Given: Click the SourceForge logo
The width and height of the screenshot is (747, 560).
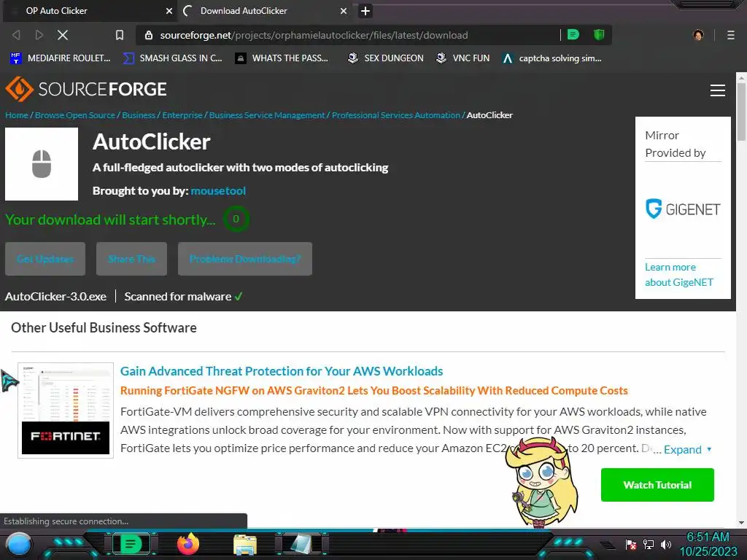Looking at the screenshot, I should [x=86, y=89].
